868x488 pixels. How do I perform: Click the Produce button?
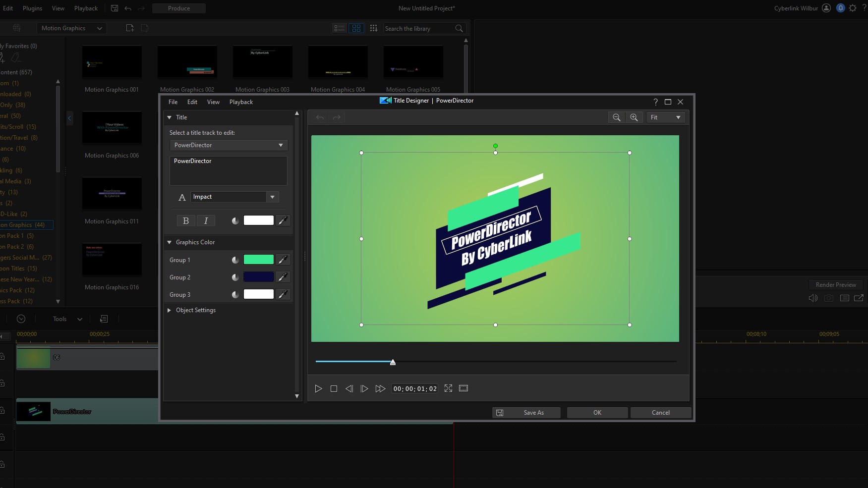179,8
